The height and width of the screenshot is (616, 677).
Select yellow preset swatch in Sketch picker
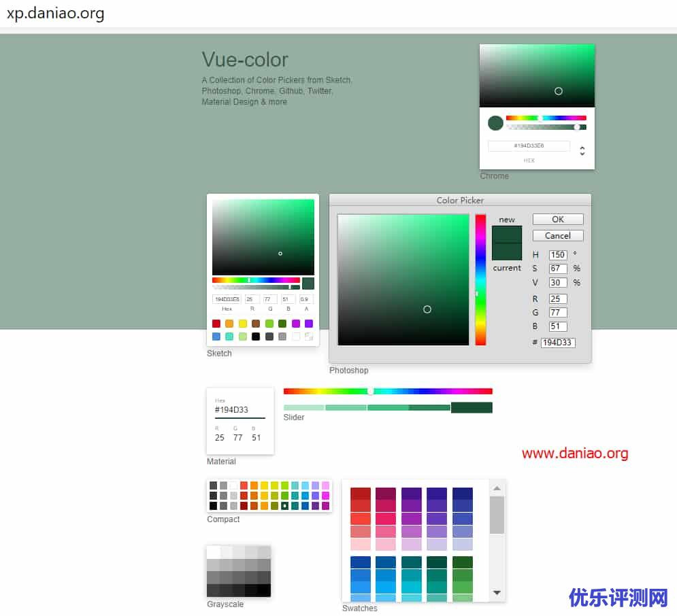click(x=243, y=324)
